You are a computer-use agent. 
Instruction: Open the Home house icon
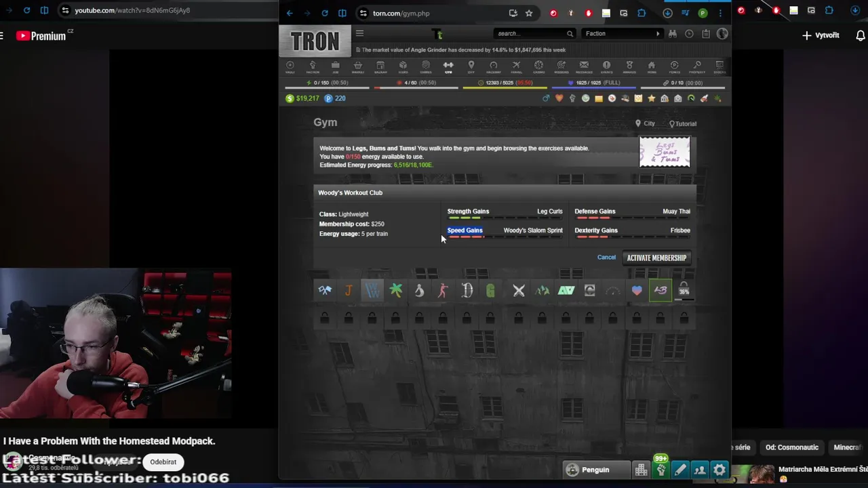point(652,66)
